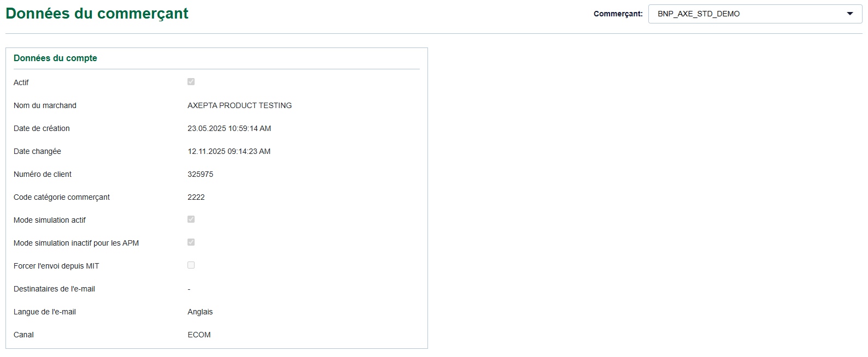Click the client number 325975
Image resolution: width=868 pixels, height=357 pixels.
click(200, 174)
